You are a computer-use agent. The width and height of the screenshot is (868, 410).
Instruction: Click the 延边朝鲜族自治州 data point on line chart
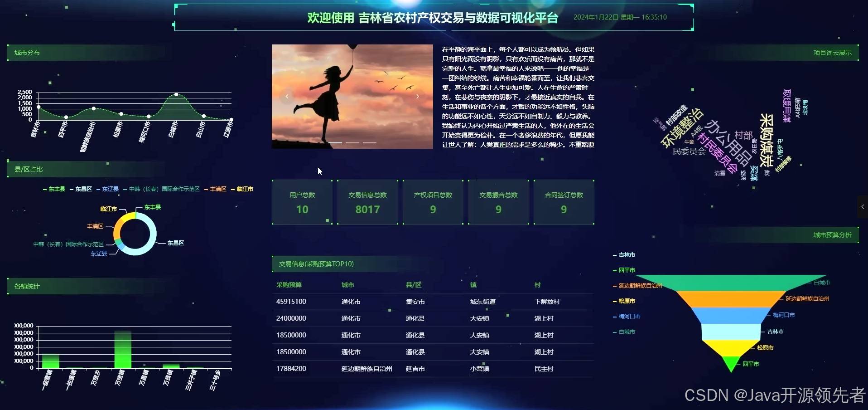94,108
